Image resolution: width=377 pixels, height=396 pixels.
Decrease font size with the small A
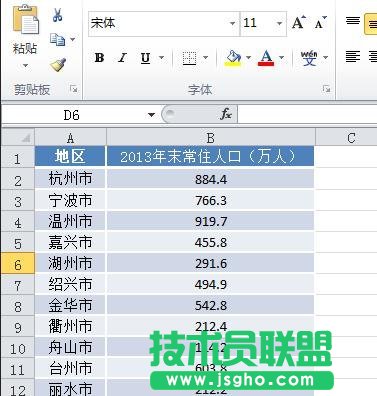pos(321,23)
